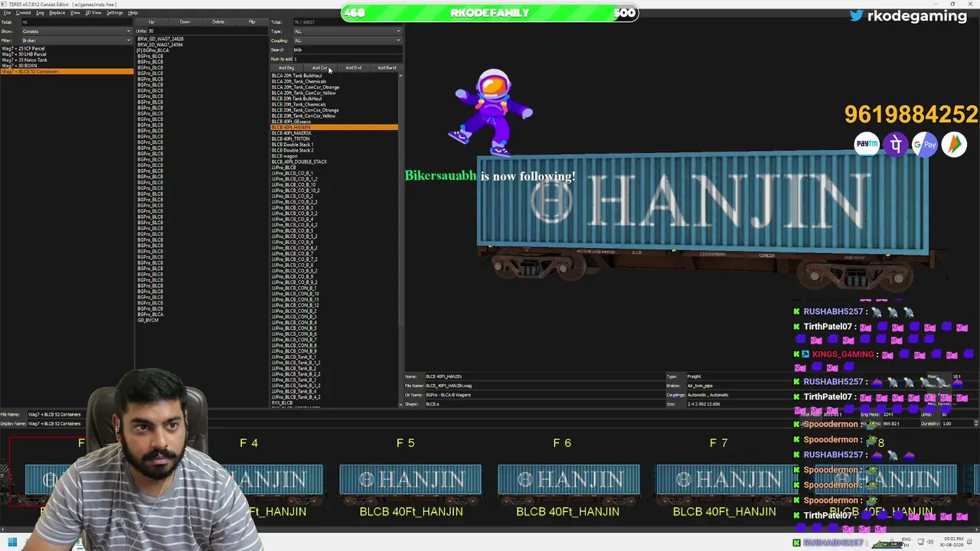Viewport: 980px width, 551px height.
Task: Open the View menu
Action: [75, 13]
